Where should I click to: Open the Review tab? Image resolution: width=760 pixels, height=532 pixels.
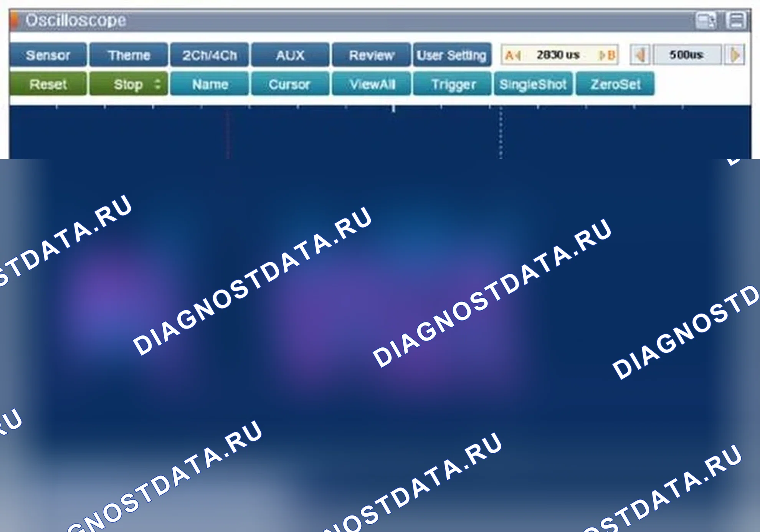(372, 55)
